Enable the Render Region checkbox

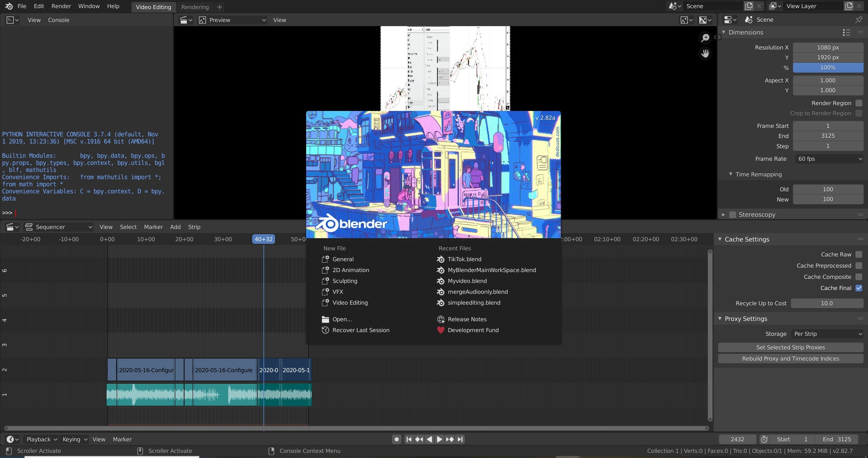click(859, 103)
